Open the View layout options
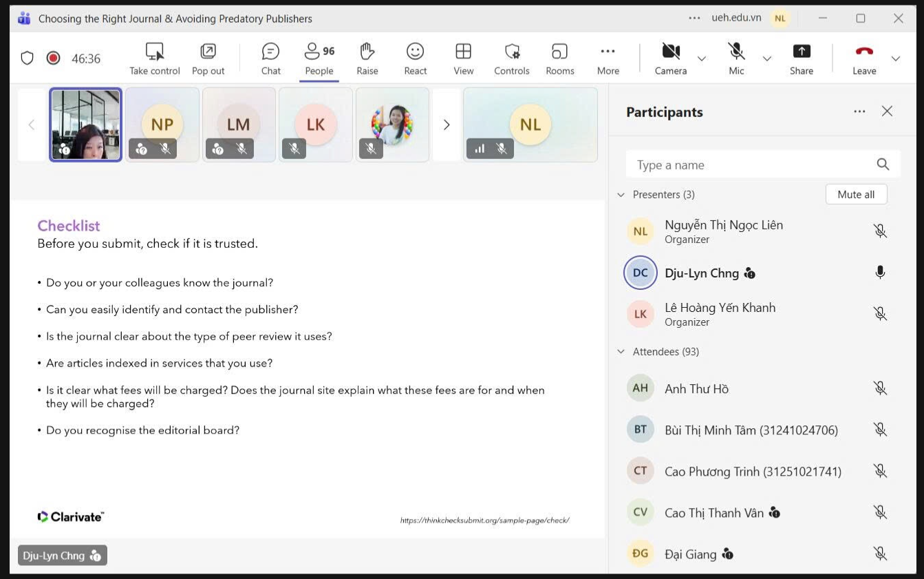 point(463,59)
